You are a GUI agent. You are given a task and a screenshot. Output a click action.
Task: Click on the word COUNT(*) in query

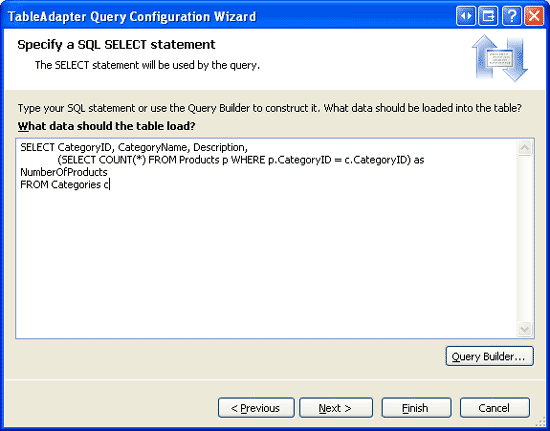pyautogui.click(x=122, y=160)
